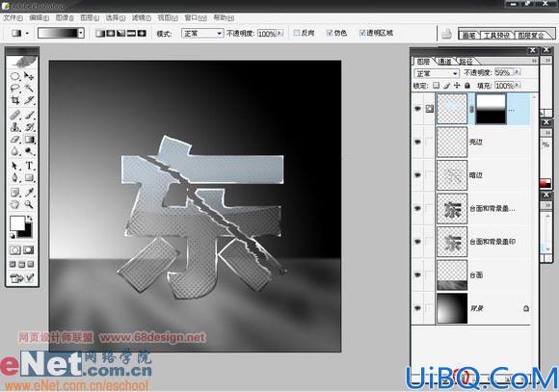Open the 滤镜 (Filter) menu
Screen dimensions: 559x392
coord(141,17)
